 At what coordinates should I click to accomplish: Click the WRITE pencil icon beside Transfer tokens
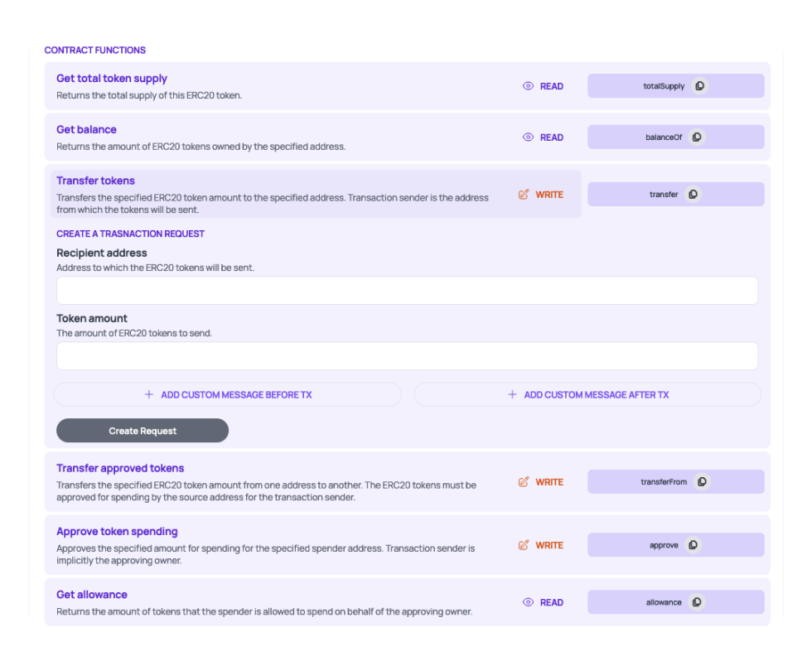522,194
